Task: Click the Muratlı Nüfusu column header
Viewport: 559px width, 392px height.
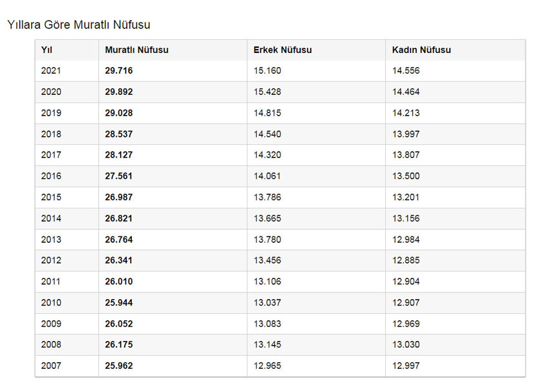Action: (x=136, y=50)
